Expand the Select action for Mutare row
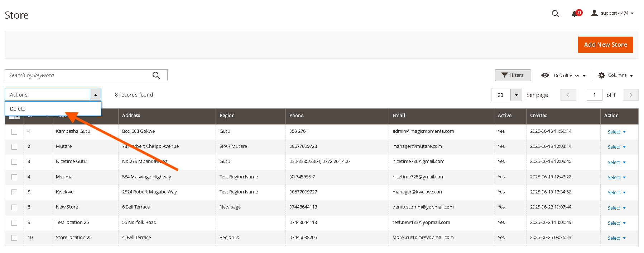 [x=616, y=147]
